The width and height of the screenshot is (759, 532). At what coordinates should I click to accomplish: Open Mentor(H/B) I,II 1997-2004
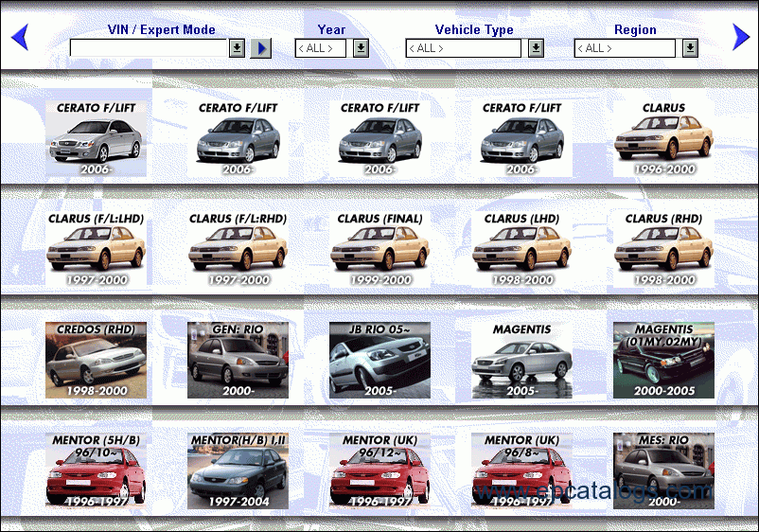coord(238,471)
